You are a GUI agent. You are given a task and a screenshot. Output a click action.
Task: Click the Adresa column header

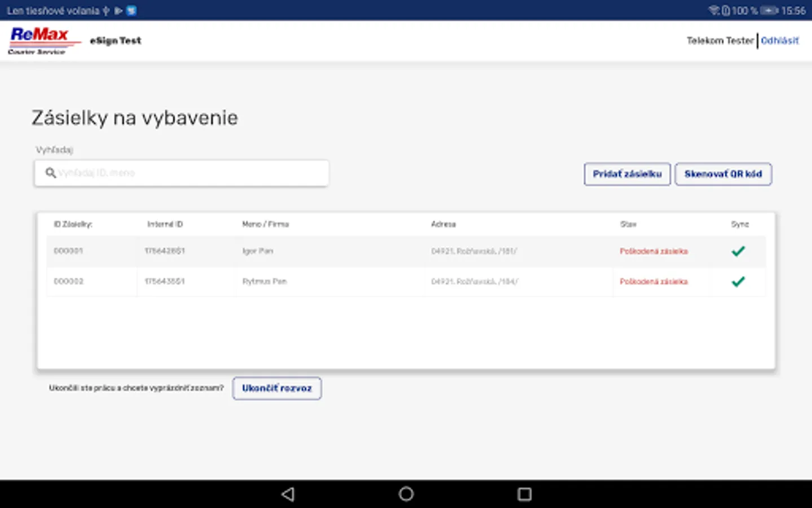[443, 224]
